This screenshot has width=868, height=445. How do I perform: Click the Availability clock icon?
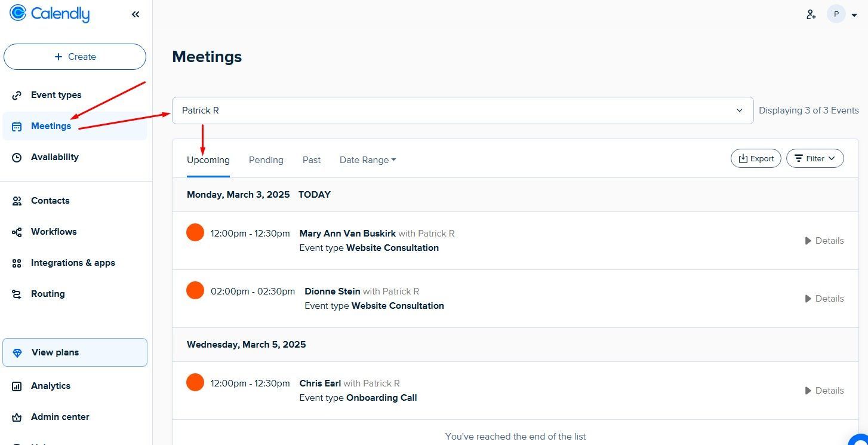coord(17,158)
